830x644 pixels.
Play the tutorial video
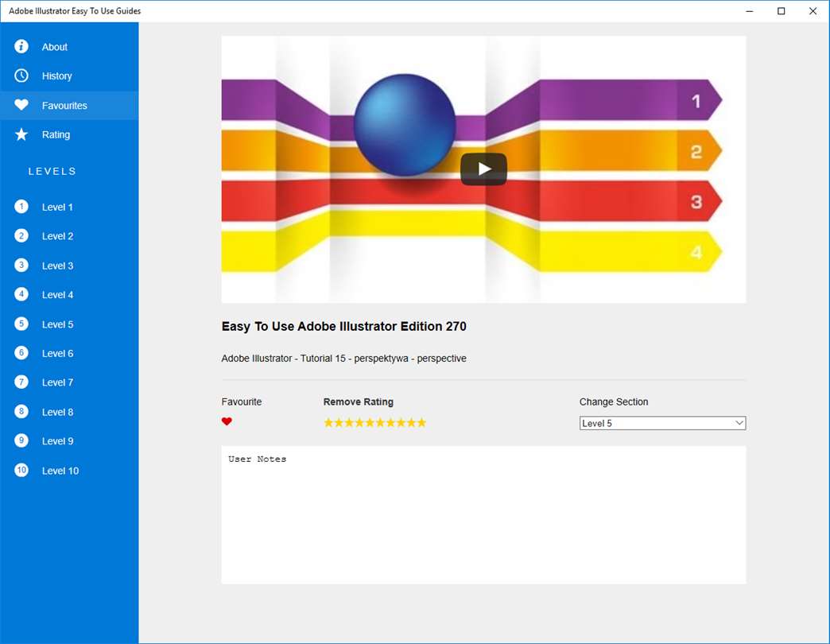coord(484,169)
